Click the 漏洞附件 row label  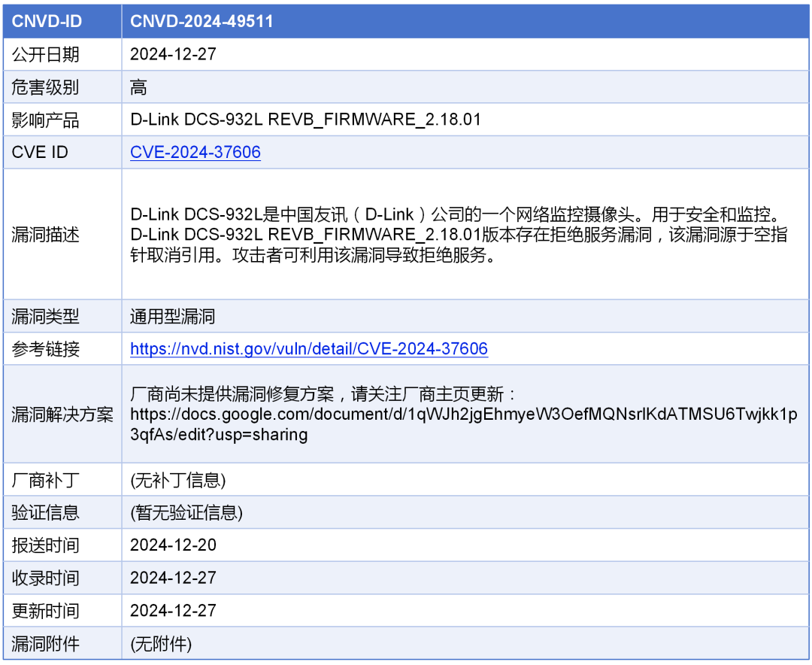(46, 644)
